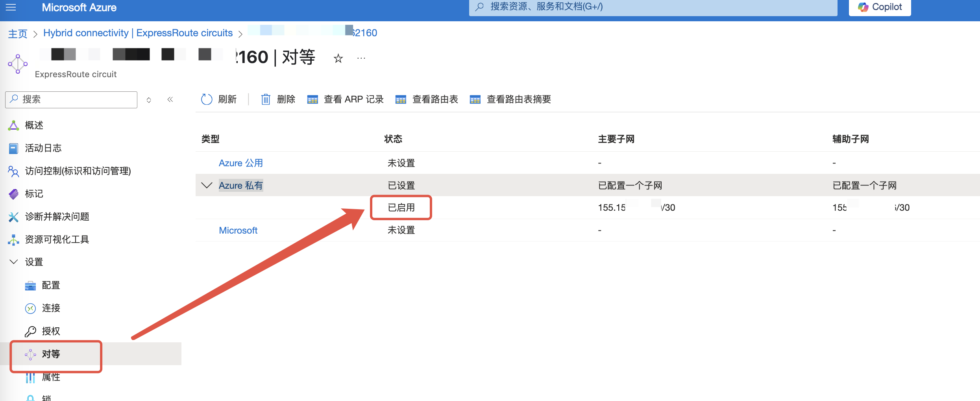The image size is (980, 401).
Task: Collapse the 设置 section chevron
Action: pyautogui.click(x=13, y=262)
